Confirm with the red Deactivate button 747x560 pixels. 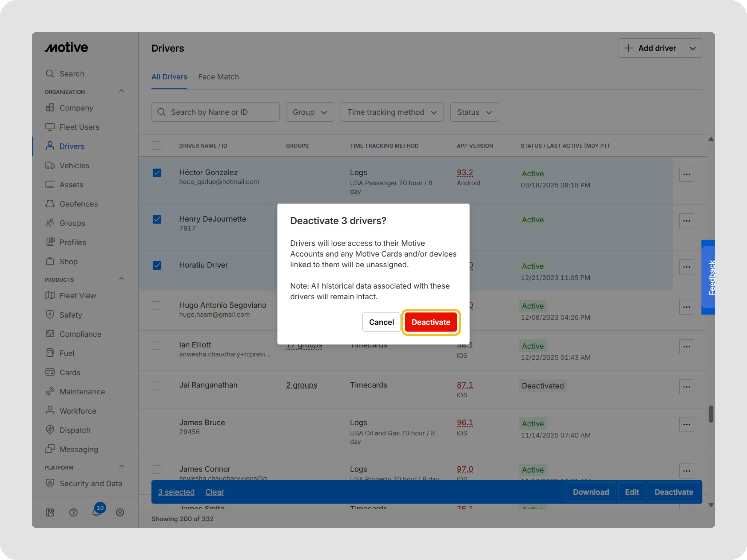click(431, 322)
